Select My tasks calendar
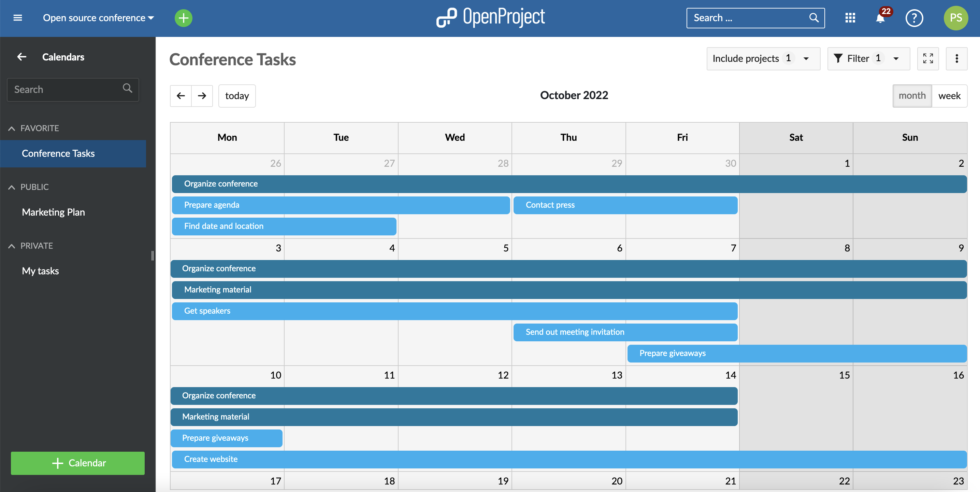The image size is (980, 492). (40, 271)
